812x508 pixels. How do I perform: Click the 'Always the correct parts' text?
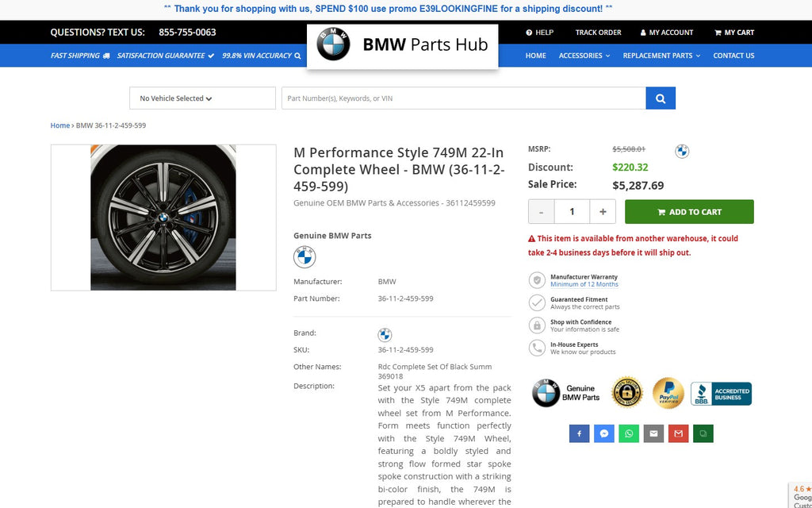pyautogui.click(x=585, y=307)
